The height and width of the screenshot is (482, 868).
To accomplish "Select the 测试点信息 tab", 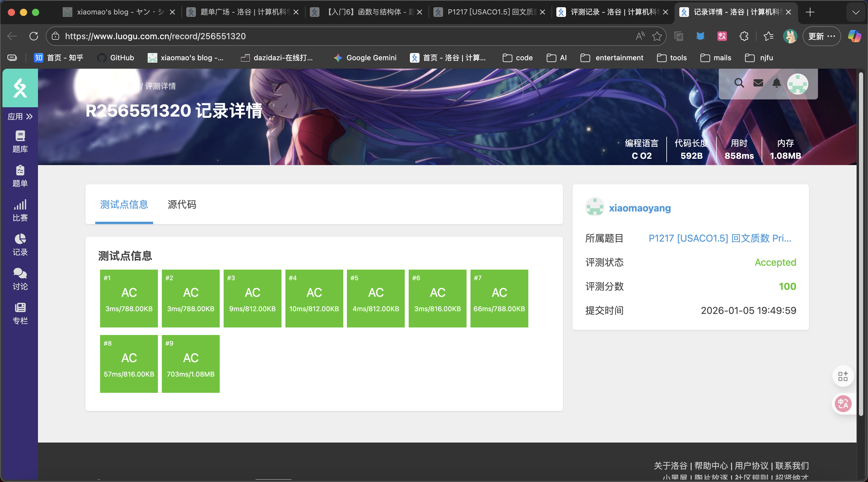I will 124,205.
